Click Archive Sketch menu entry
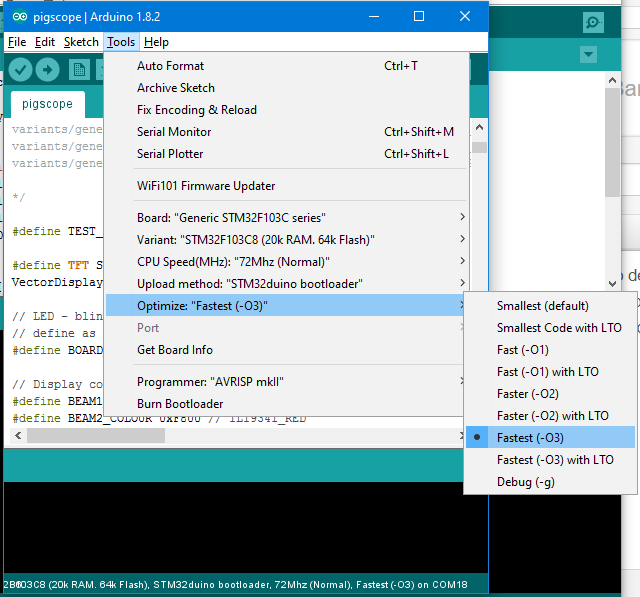 pyautogui.click(x=286, y=88)
